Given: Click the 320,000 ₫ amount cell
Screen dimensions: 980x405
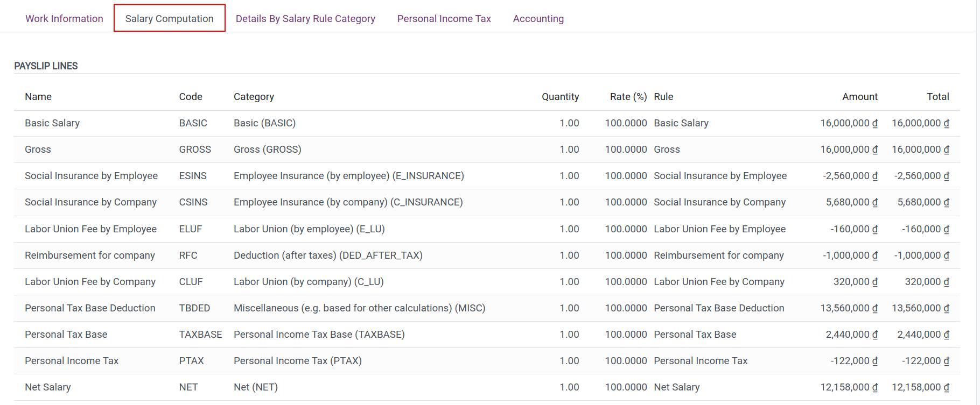Looking at the screenshot, I should (856, 282).
